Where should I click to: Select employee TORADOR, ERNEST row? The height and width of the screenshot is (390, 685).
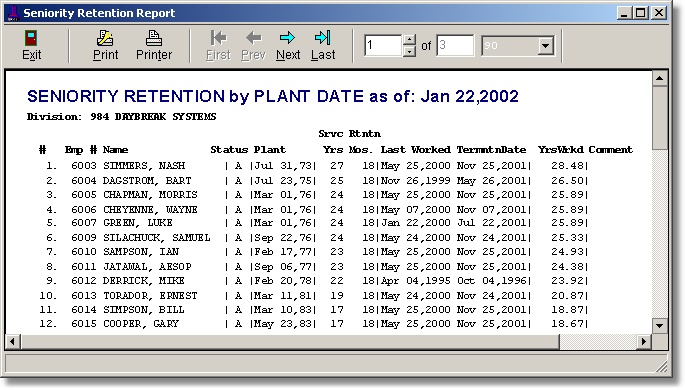tap(314, 296)
